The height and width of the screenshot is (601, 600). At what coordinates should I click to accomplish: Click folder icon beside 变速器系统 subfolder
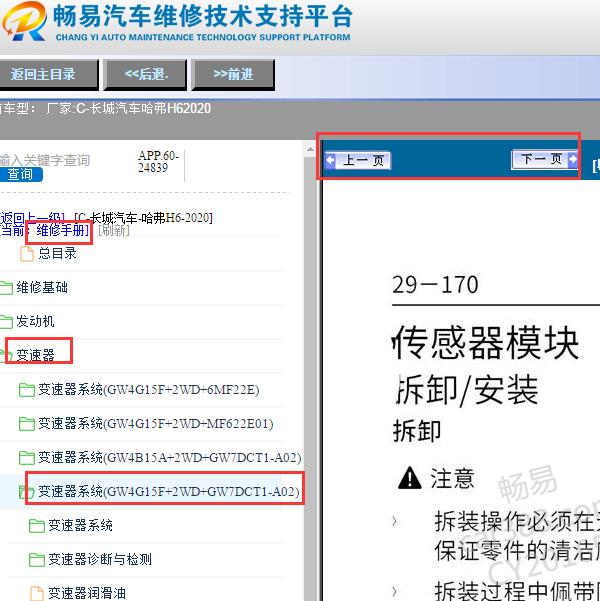37,525
